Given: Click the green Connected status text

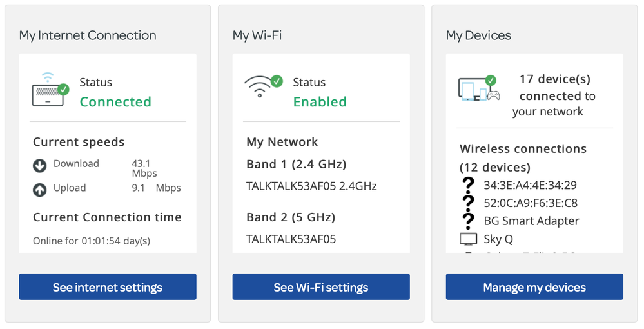Looking at the screenshot, I should pos(115,102).
